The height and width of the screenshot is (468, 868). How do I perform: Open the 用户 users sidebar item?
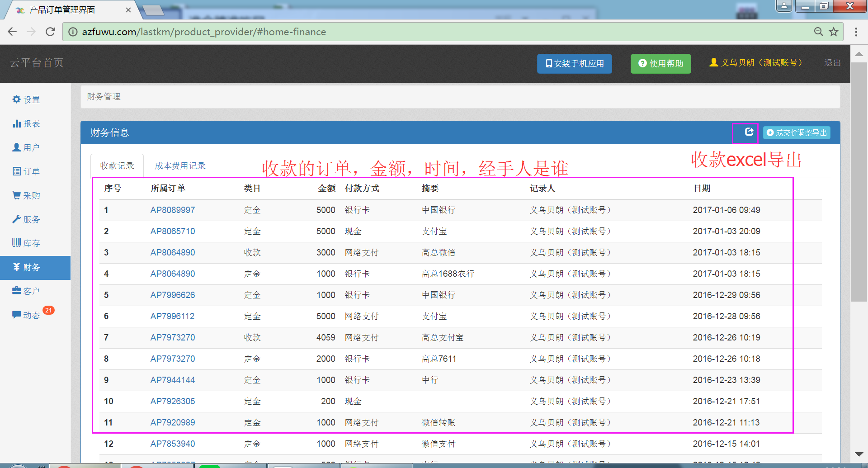click(26, 147)
